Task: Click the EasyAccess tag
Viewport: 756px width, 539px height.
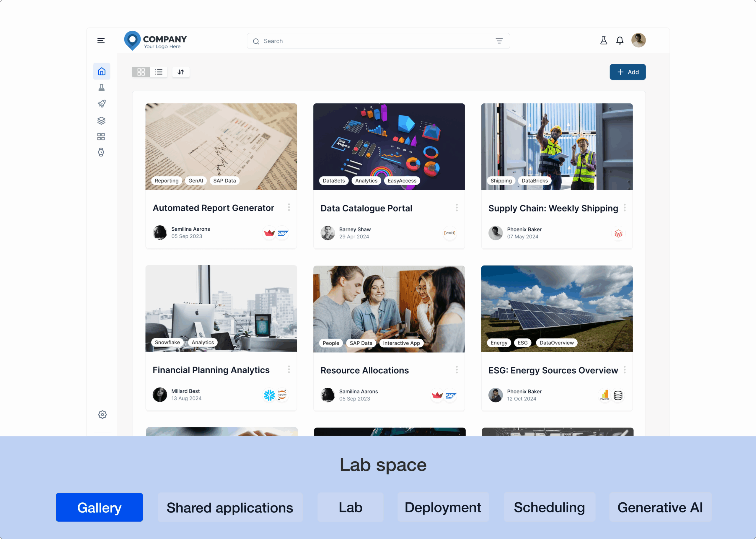Action: (402, 180)
